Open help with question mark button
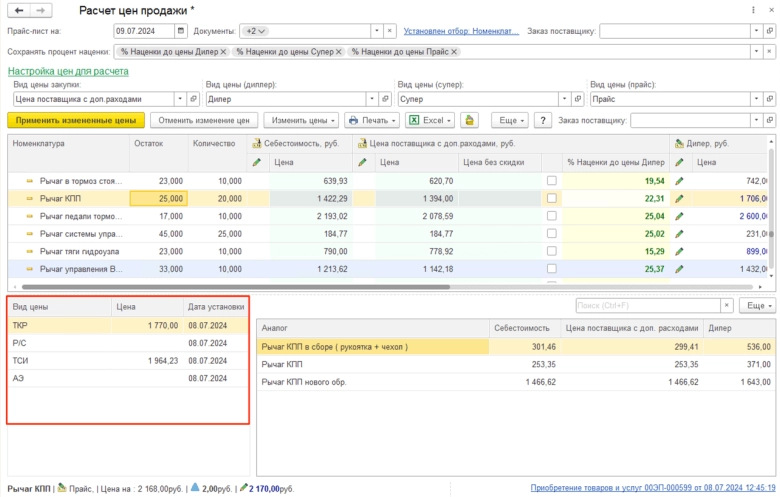780x497 pixels. (543, 120)
